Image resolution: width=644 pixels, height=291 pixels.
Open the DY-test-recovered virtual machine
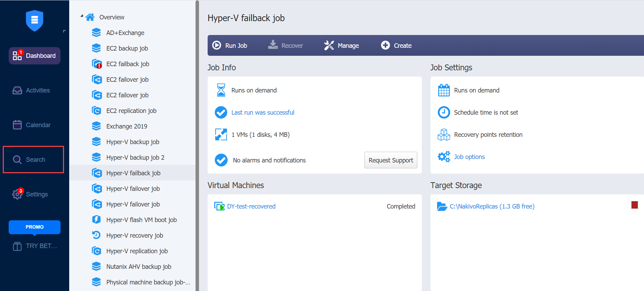pyautogui.click(x=251, y=206)
